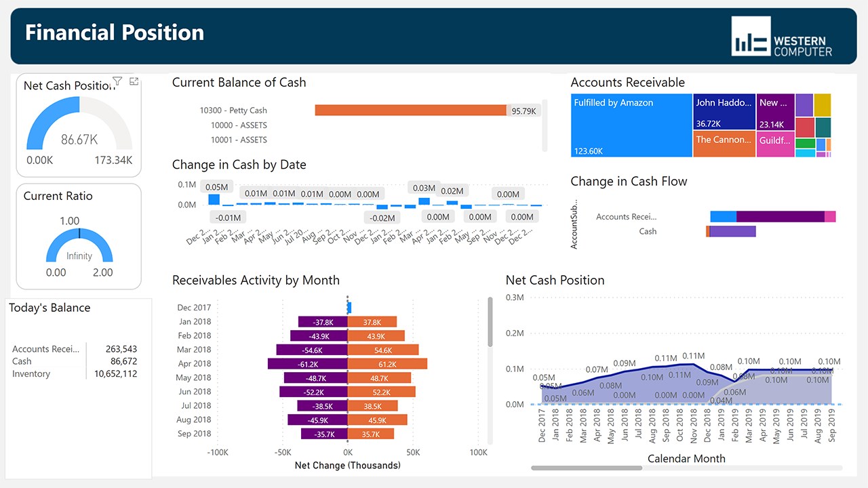The image size is (868, 488).
Task: Click the pink segment of Accounts Recei... bar
Action: tap(830, 217)
